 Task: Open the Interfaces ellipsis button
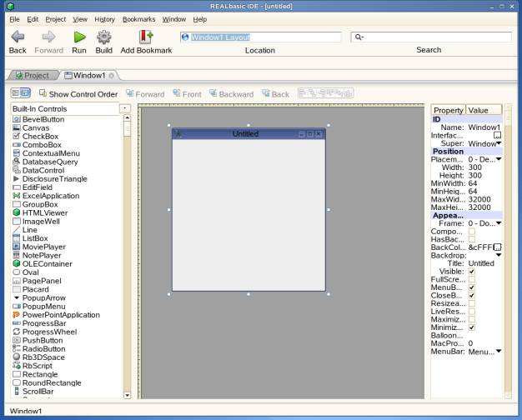(497, 135)
